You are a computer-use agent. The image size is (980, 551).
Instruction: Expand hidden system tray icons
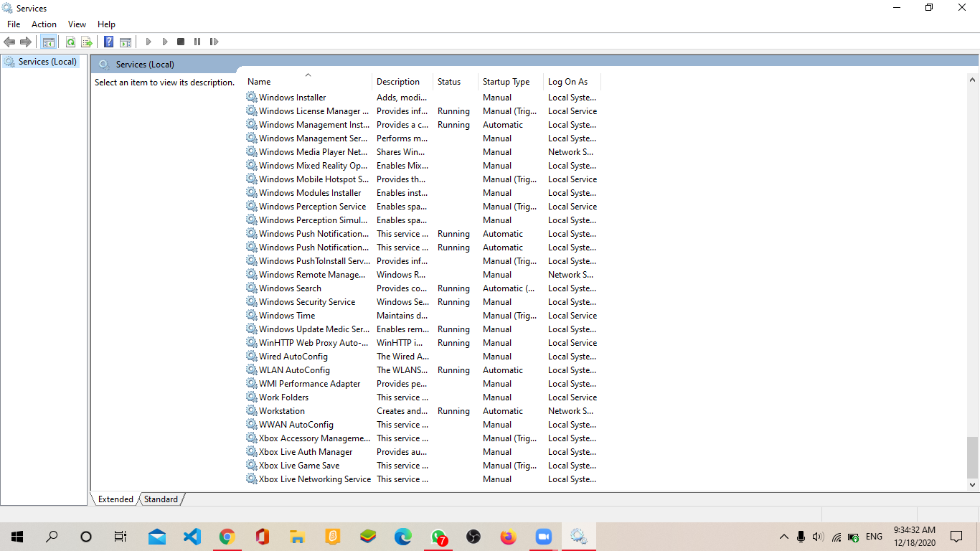pyautogui.click(x=783, y=537)
